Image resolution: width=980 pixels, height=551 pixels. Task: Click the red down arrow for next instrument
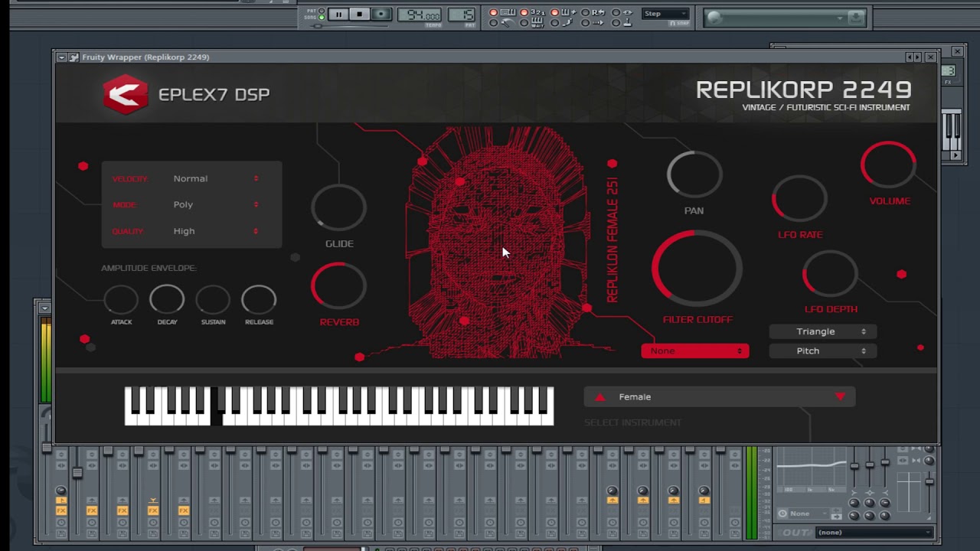[x=840, y=397]
